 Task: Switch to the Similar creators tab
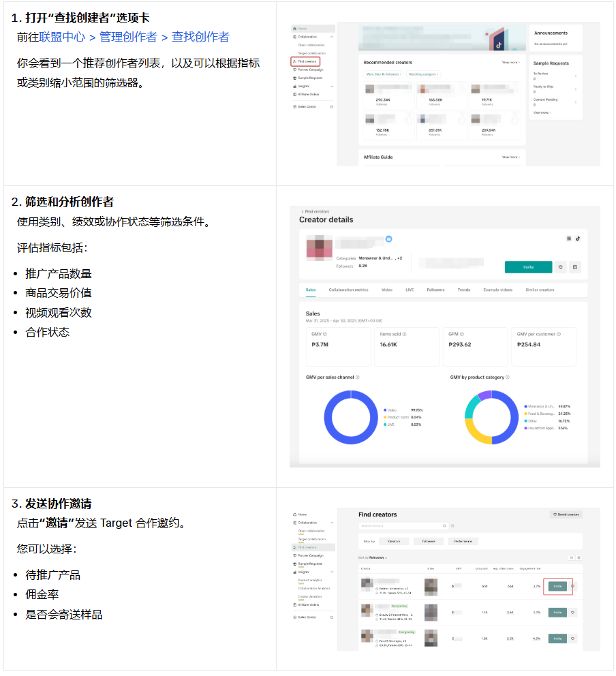(x=540, y=290)
